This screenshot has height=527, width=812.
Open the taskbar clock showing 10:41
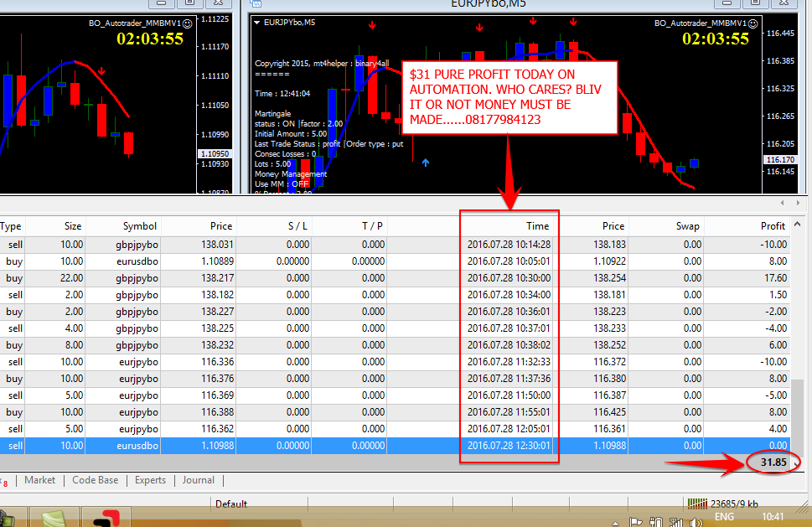[772, 517]
